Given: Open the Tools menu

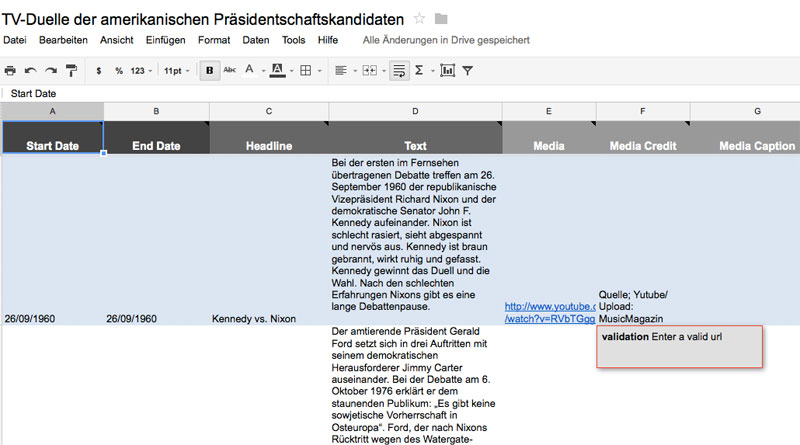Looking at the screenshot, I should (293, 40).
